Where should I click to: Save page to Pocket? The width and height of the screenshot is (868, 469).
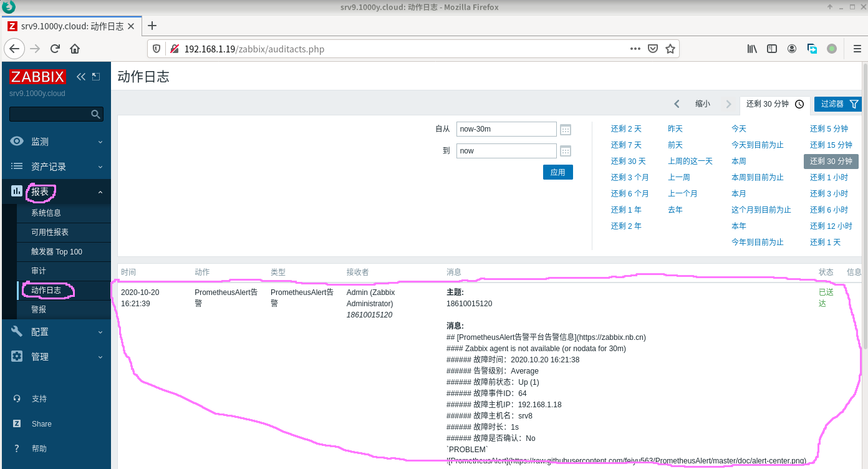point(653,49)
